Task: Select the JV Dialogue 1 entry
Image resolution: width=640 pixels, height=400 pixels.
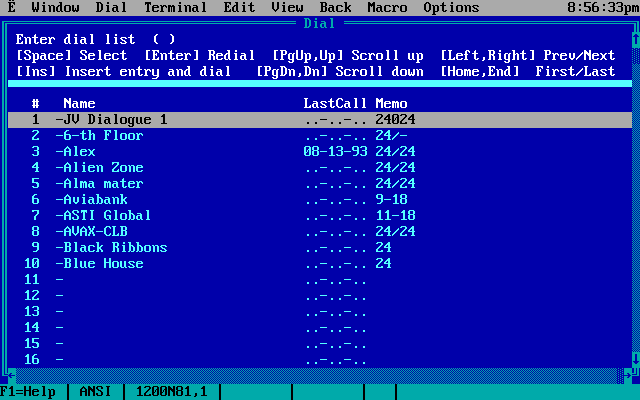Action: click(x=111, y=119)
